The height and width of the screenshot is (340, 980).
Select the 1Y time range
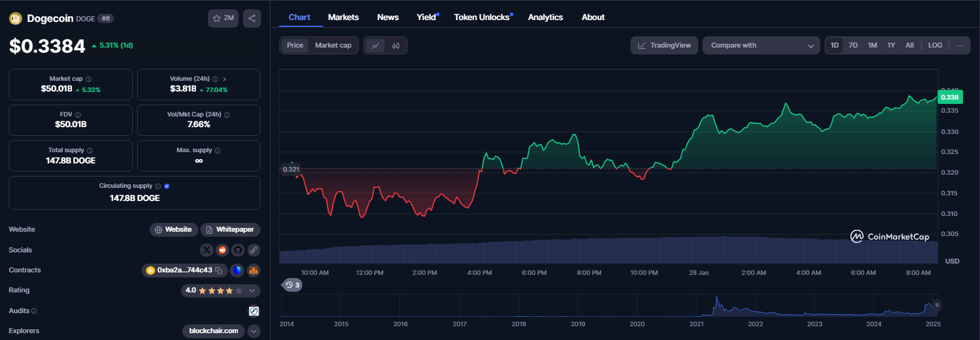click(x=891, y=45)
